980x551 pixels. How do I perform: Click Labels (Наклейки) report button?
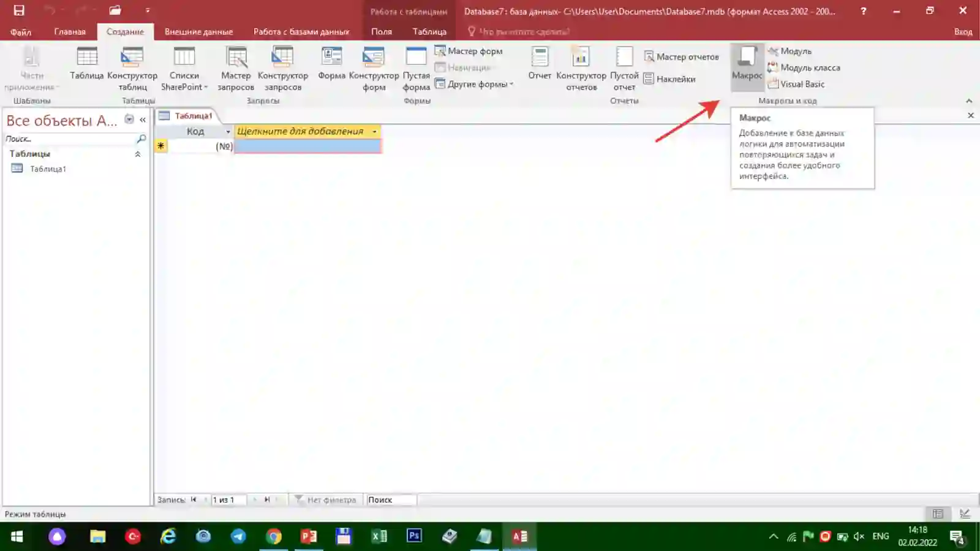(x=669, y=79)
